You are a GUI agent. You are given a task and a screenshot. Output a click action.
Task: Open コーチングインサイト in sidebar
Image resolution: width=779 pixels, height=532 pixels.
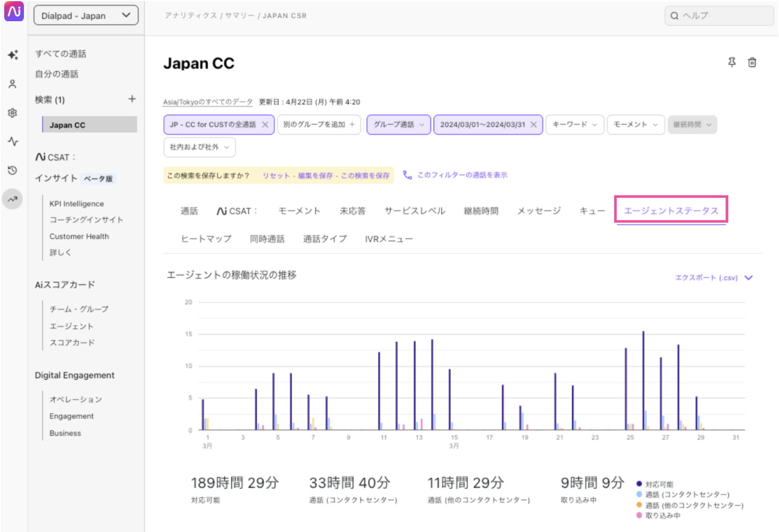point(86,220)
